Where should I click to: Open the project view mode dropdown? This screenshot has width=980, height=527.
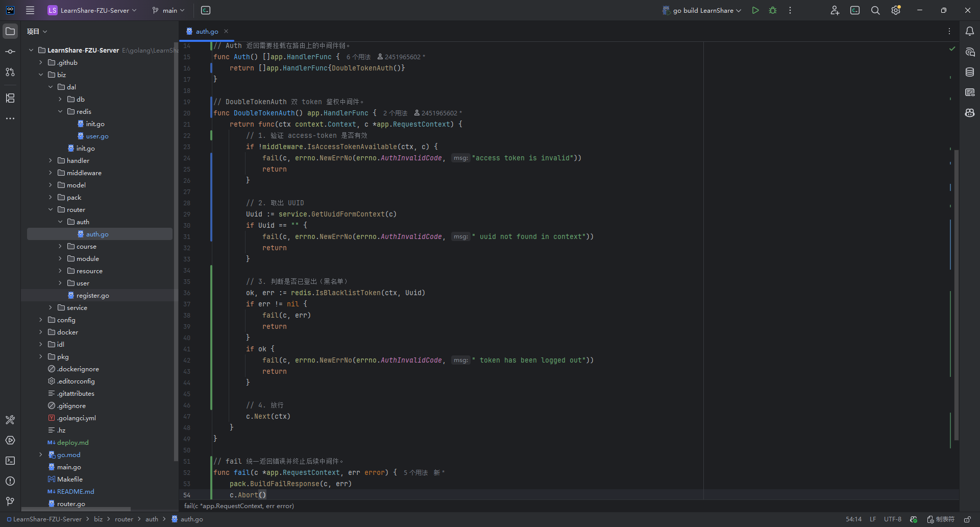[x=37, y=31]
